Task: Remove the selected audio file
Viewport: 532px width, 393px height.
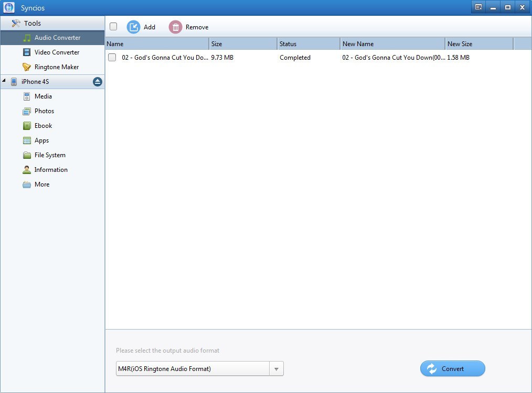Action: [189, 26]
